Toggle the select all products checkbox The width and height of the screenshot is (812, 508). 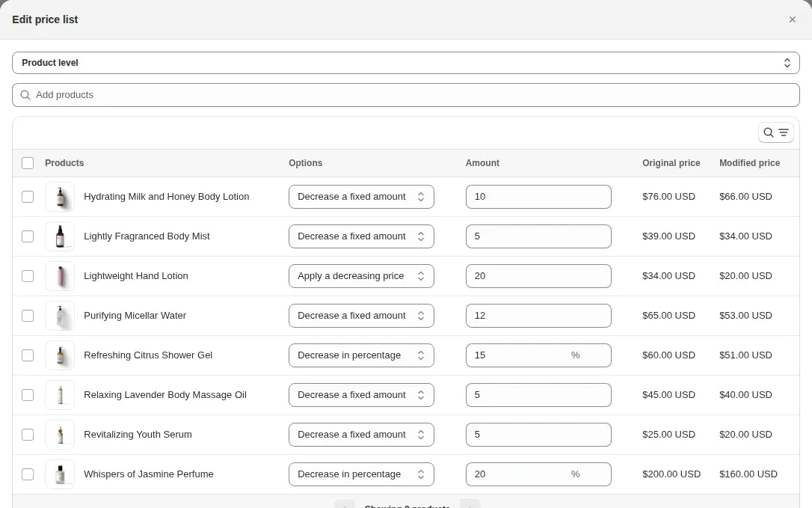(28, 163)
